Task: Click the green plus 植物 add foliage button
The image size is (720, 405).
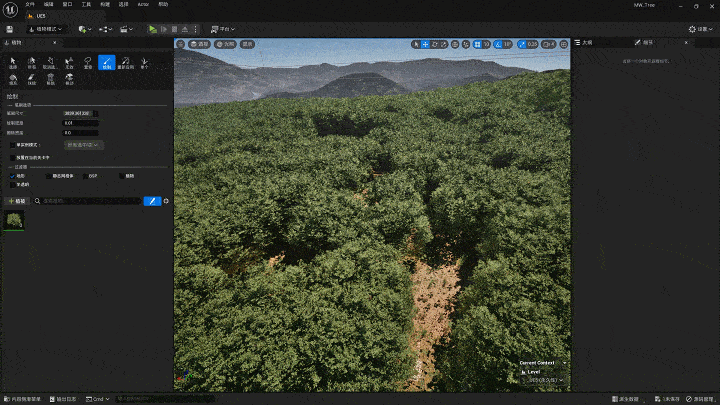Action: click(x=18, y=201)
